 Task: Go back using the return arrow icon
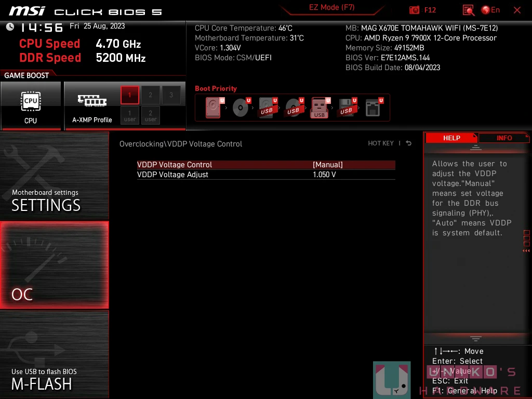tap(409, 143)
